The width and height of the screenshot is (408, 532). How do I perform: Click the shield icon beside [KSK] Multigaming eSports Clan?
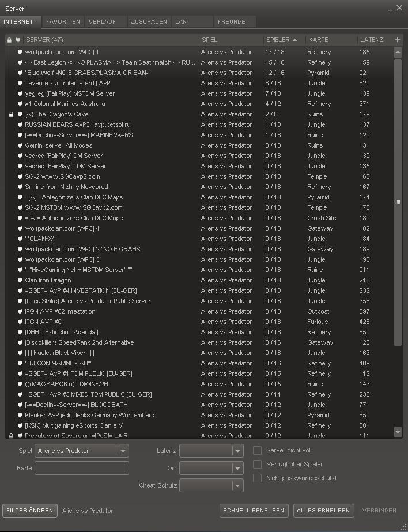20,425
